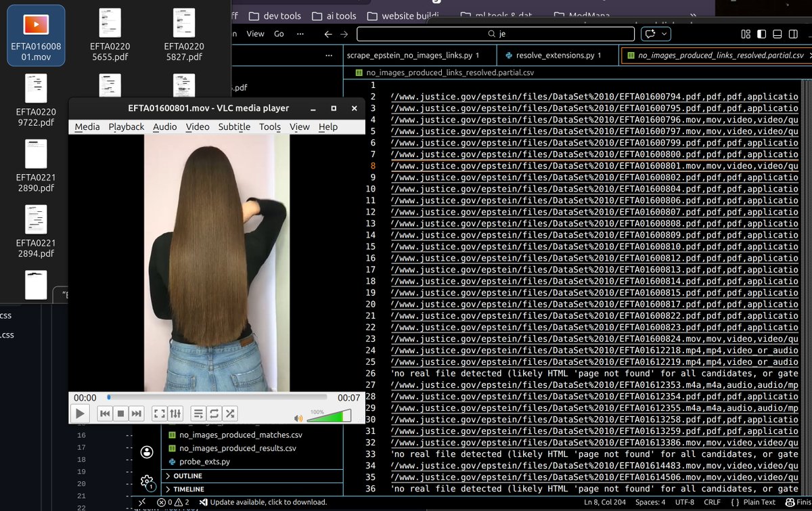
Task: Click the Play button in VLC
Action: coord(80,413)
